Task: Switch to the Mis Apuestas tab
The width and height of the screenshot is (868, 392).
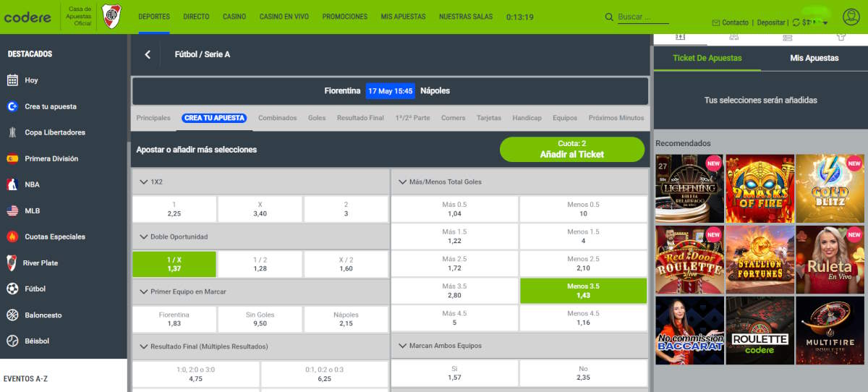Action: point(814,58)
